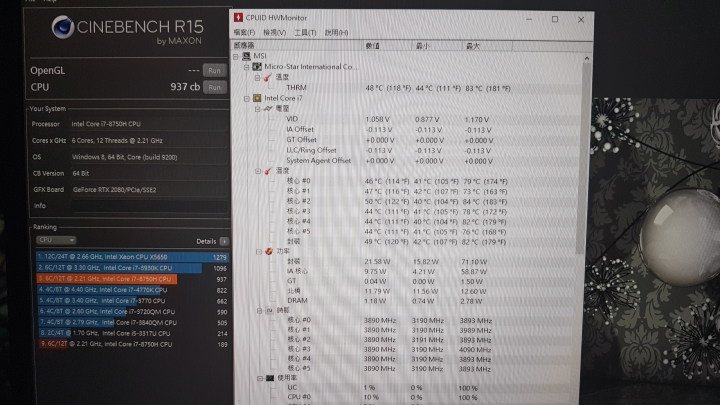The image size is (720, 405).
Task: Click the Max column header in HWMonitor
Action: coord(487,46)
